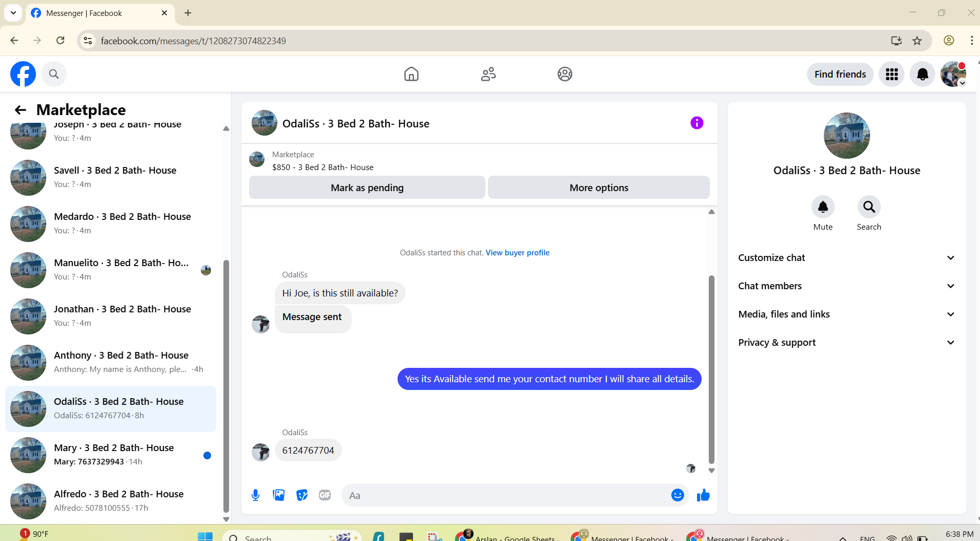Bookmark this page with the star icon

point(917,41)
